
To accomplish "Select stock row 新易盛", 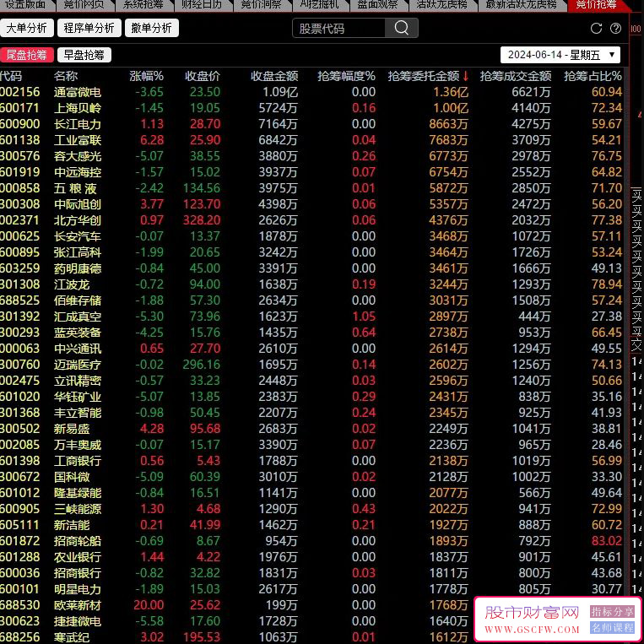I will pos(311,429).
